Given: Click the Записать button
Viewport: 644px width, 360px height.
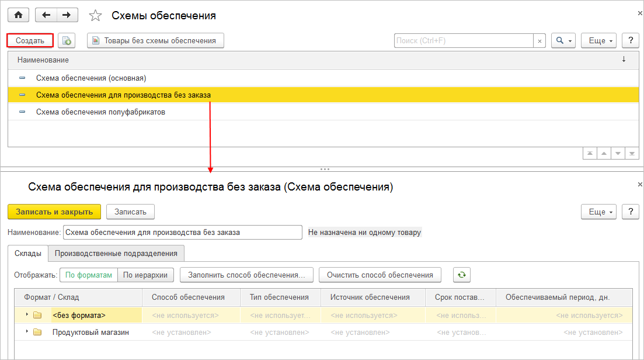Looking at the screenshot, I should 130,212.
